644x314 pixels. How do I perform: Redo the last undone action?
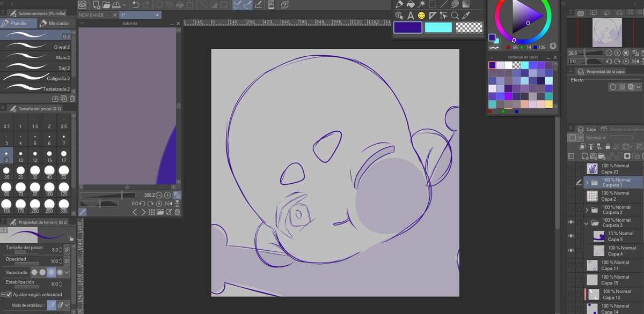click(146, 5)
